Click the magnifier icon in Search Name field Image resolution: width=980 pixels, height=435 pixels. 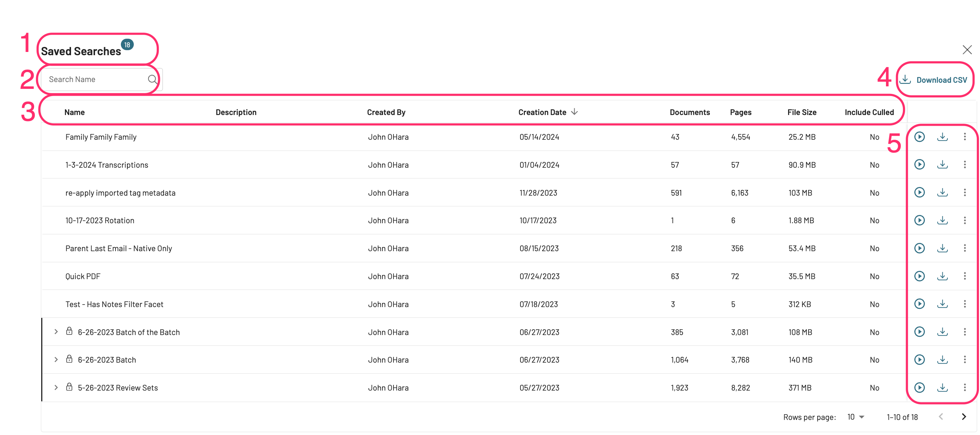click(152, 80)
